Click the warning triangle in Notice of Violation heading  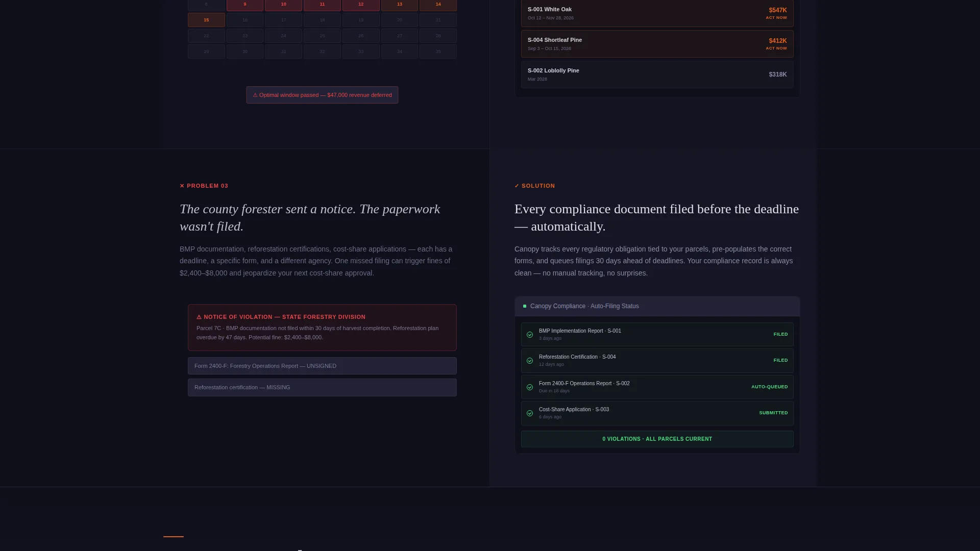[199, 317]
